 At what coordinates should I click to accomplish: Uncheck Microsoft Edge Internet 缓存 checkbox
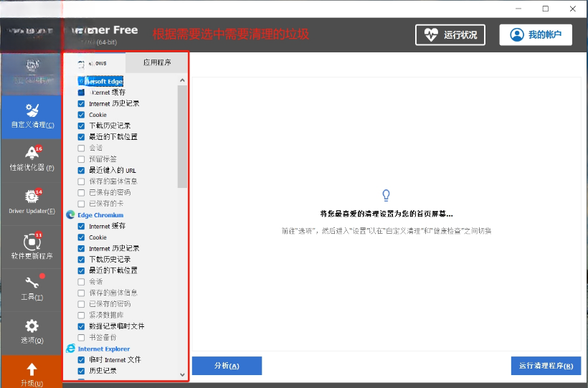[81, 93]
